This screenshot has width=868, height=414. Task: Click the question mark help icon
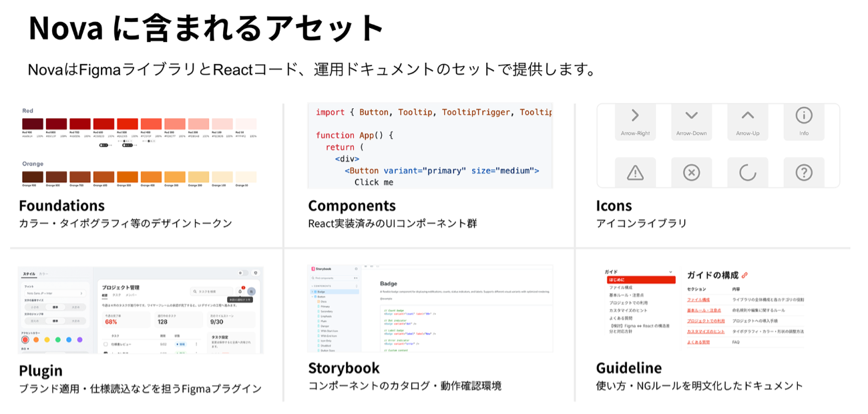pos(804,173)
